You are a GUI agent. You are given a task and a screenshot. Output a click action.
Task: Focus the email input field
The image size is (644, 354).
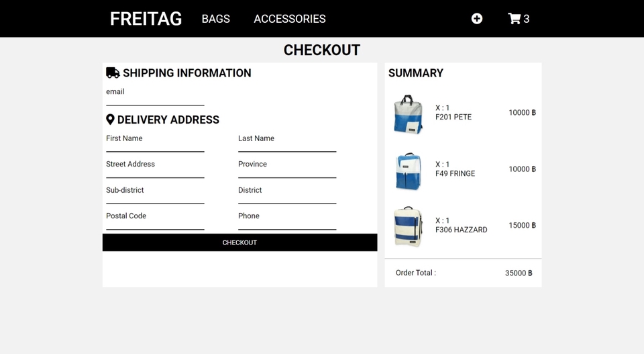tap(155, 101)
